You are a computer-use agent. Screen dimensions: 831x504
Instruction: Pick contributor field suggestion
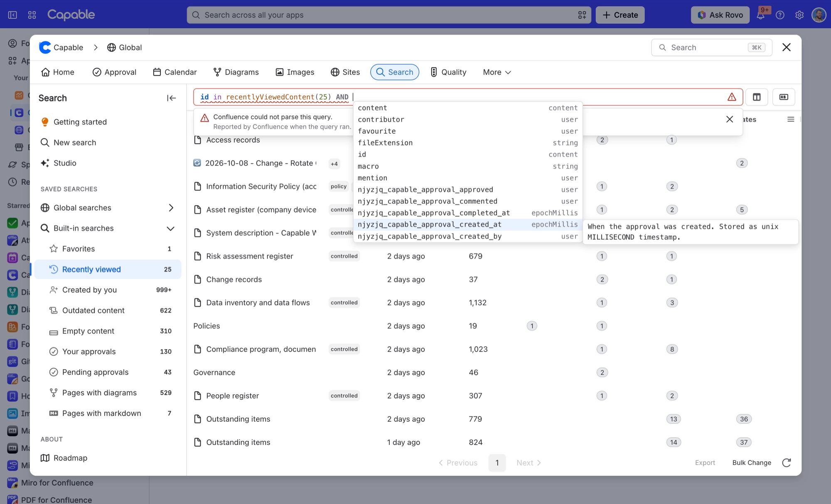pyautogui.click(x=467, y=119)
